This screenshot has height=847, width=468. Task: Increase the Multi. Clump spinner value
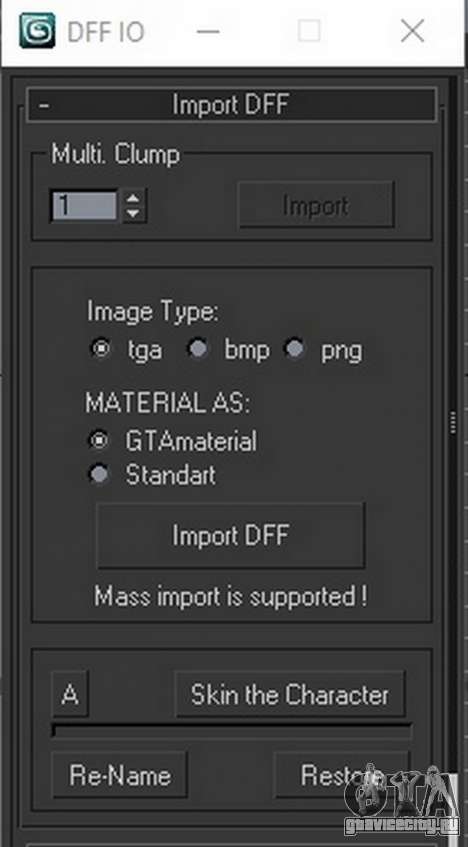133,197
